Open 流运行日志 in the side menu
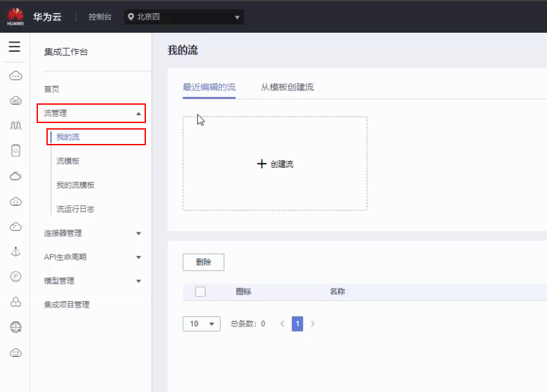 click(76, 209)
